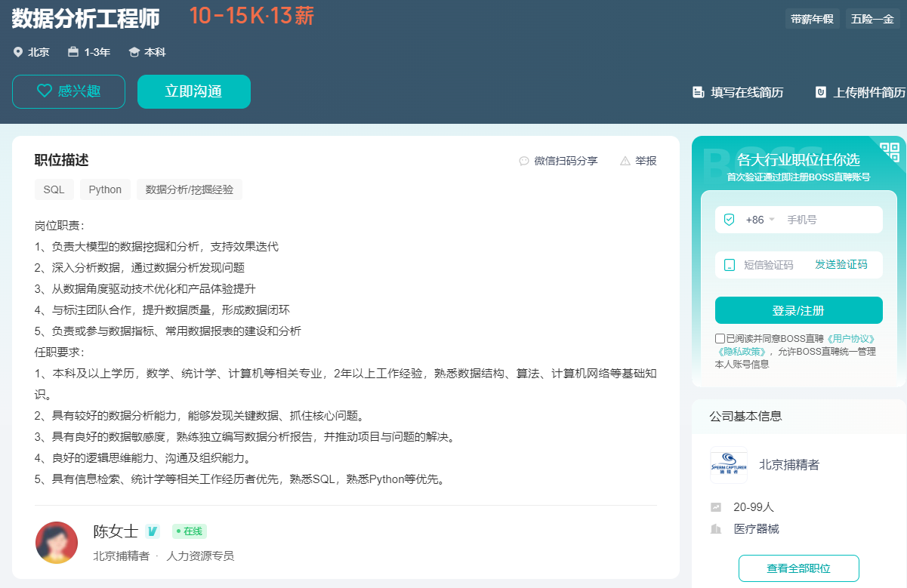907x588 pixels.
Task: Click the 上传附件简历 attachment icon
Action: point(820,92)
